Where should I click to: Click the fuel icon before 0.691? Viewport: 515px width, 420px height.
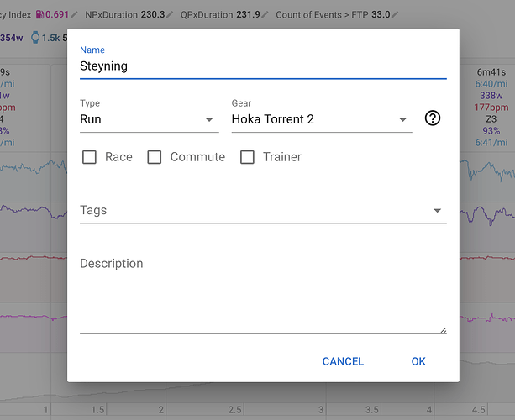point(39,14)
